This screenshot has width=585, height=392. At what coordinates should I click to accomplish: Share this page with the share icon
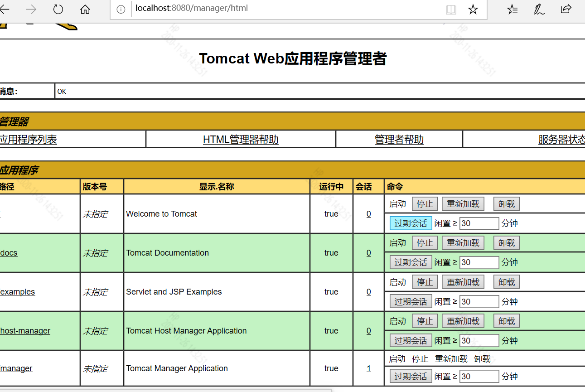(x=566, y=9)
